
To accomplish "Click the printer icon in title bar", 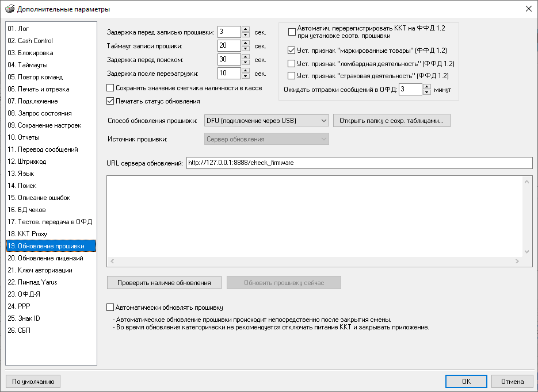I will tap(9, 9).
